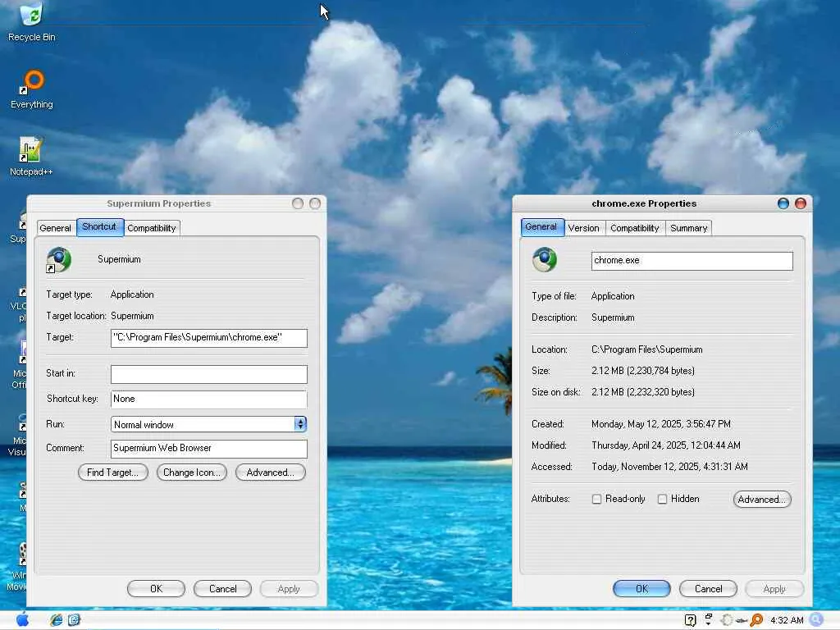Enable the Hidden attribute checkbox

(662, 500)
